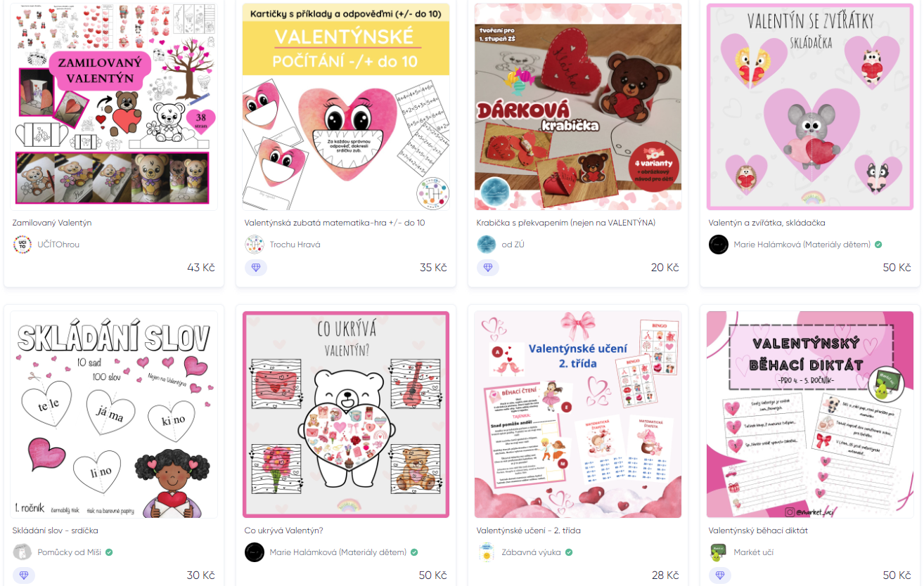This screenshot has height=586, width=924.
Task: Open Valentýnský běhací diktát preview image
Action: point(810,415)
